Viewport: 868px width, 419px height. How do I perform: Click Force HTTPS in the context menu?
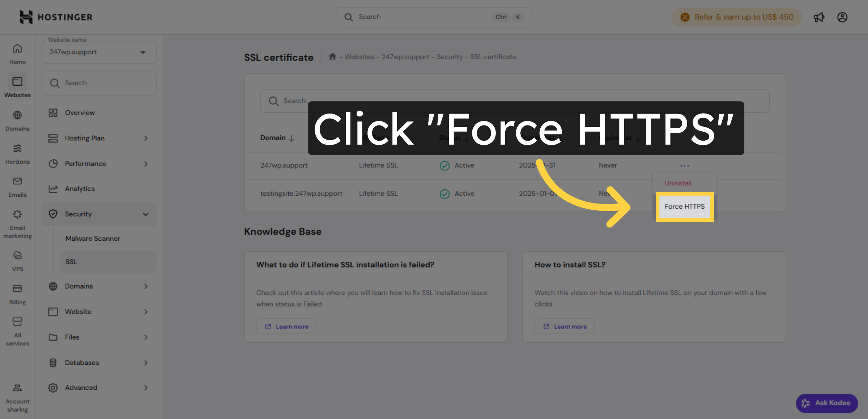[x=685, y=206]
